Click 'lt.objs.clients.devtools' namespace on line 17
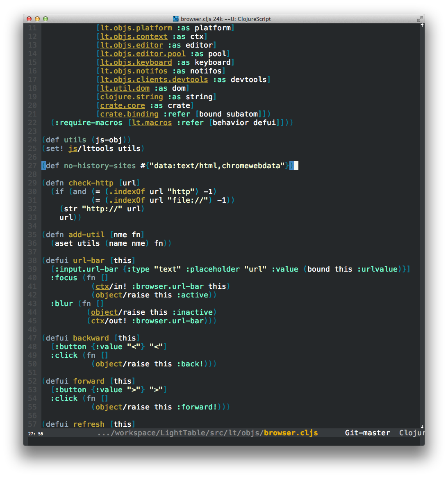 (154, 80)
